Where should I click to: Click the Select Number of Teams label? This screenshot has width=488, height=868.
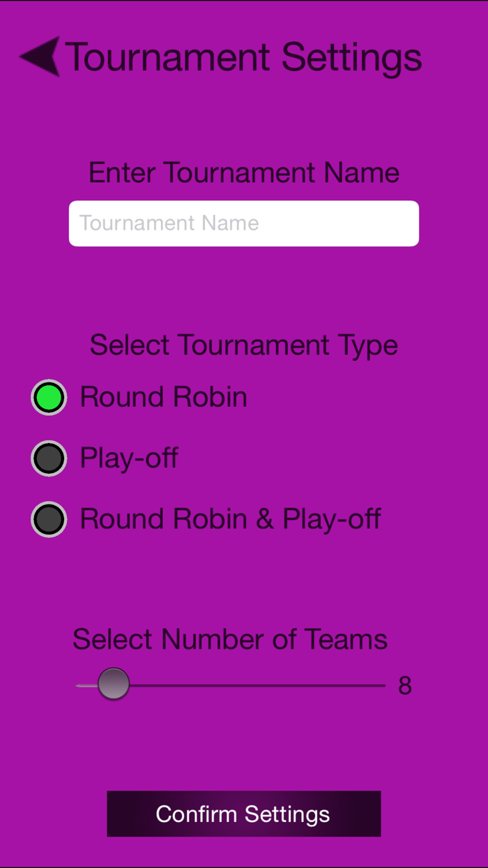click(231, 638)
